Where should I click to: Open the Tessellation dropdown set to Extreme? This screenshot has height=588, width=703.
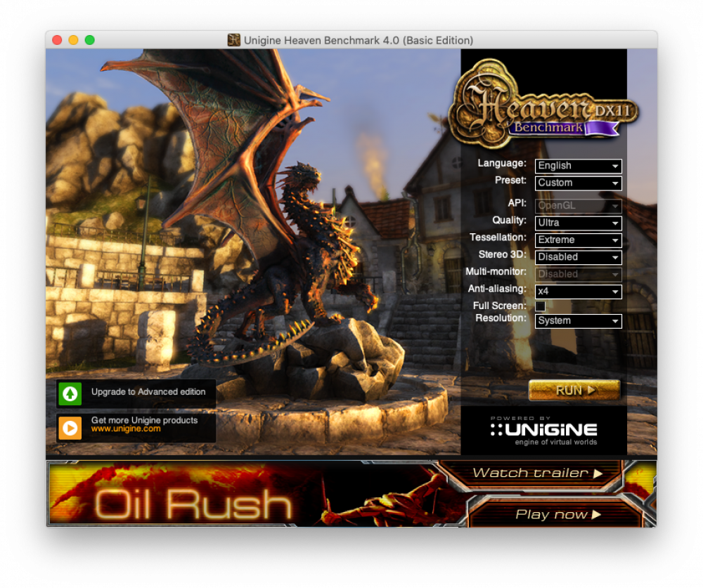[x=579, y=240]
